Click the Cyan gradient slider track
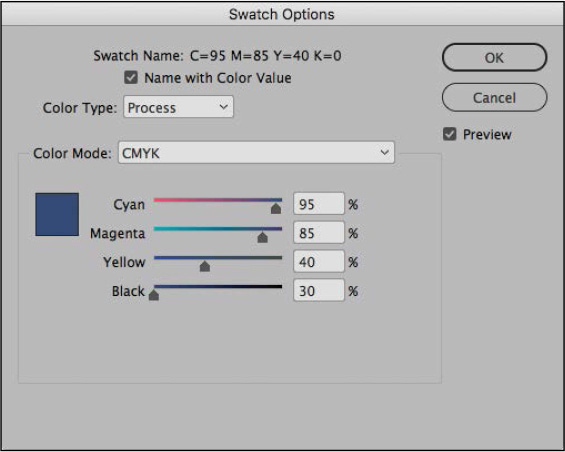 (218, 200)
